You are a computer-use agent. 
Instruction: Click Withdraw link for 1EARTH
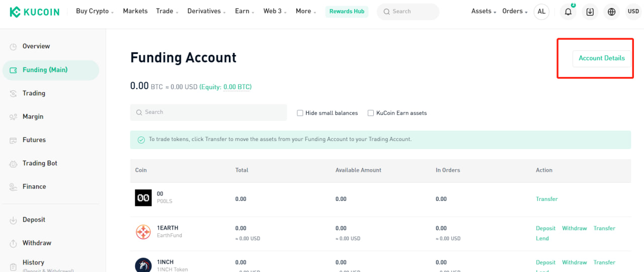pos(574,228)
